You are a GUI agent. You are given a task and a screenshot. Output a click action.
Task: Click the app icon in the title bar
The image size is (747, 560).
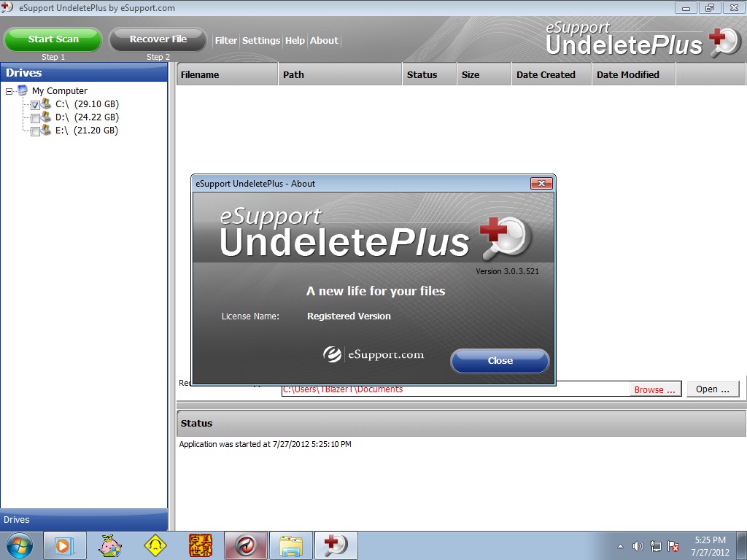tap(7, 7)
